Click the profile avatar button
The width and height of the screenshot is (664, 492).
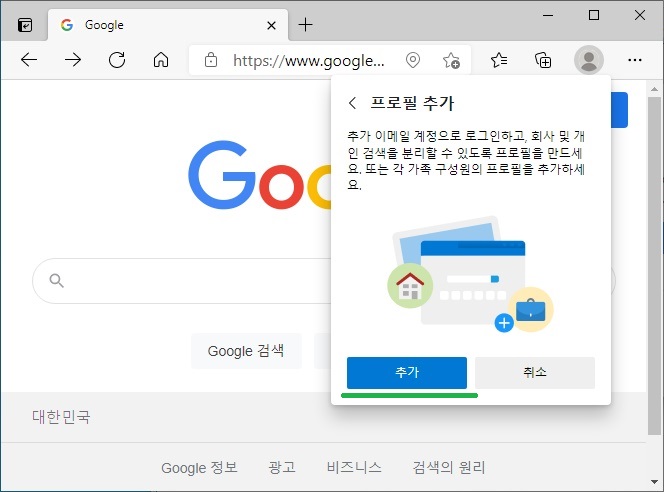click(x=589, y=60)
